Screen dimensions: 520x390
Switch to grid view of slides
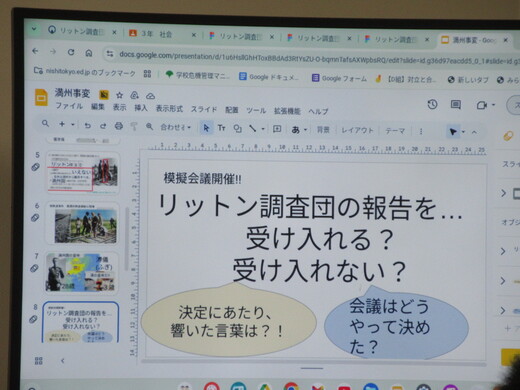[x=39, y=361]
